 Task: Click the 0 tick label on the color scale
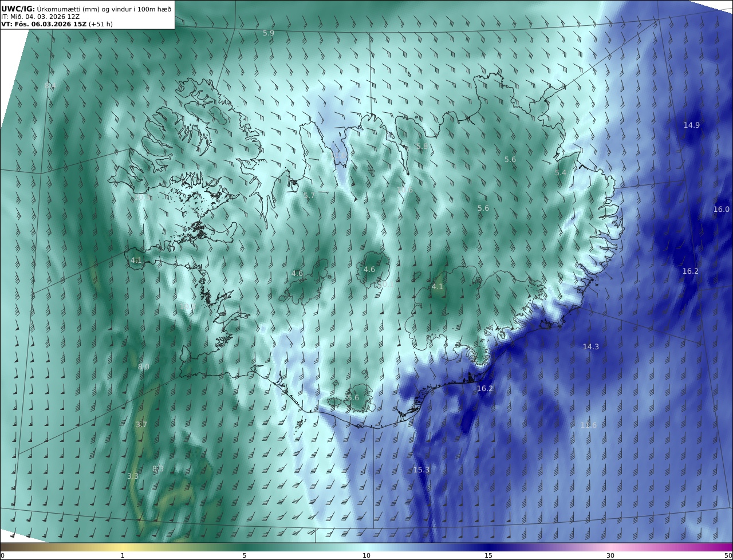point(2,555)
